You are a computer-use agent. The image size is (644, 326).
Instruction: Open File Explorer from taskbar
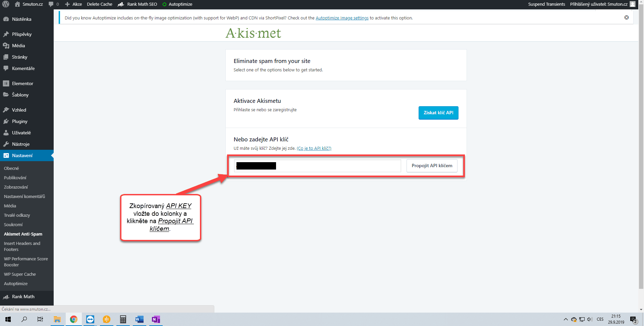(x=57, y=319)
